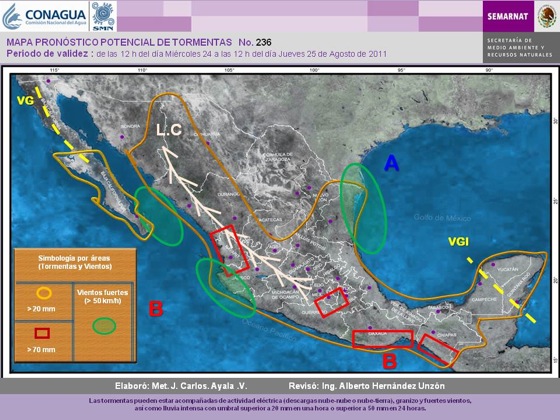This screenshot has width=560, height=420.
Task: Click 'SECRETARÍA DE MEDIO AMBIENTE Y RECURSOS NATURALES'
Action: click(x=520, y=48)
